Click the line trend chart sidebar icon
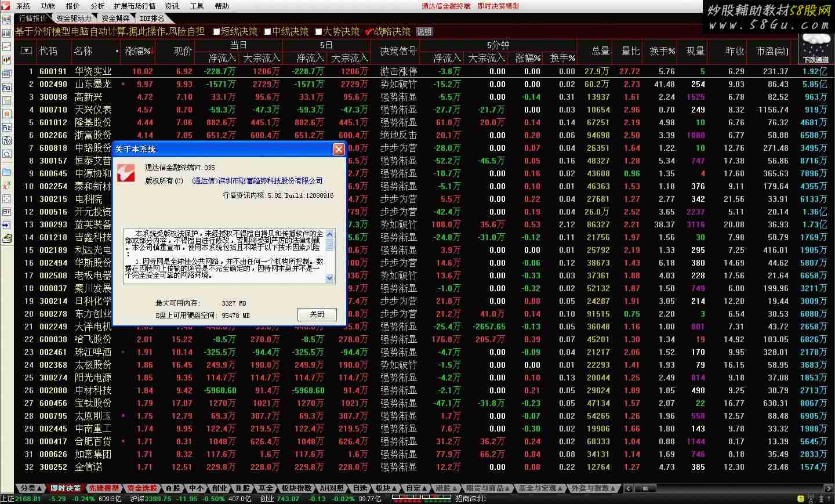Screen dimensions: 835x504 pyautogui.click(x=6, y=46)
